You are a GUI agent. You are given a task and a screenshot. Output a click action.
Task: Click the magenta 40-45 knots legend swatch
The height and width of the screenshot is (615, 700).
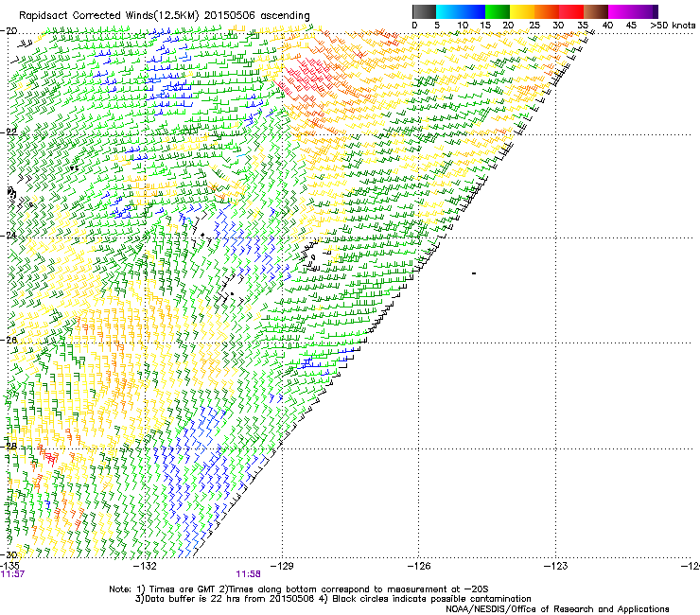point(621,11)
